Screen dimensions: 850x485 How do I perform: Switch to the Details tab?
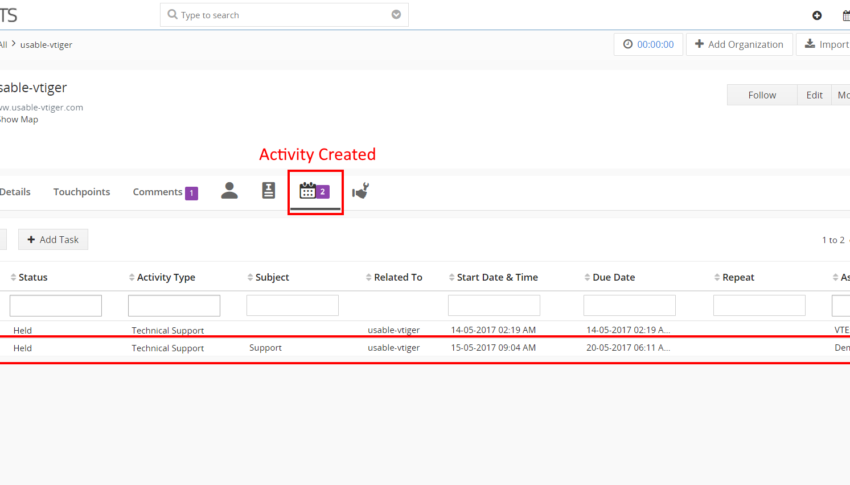(15, 192)
